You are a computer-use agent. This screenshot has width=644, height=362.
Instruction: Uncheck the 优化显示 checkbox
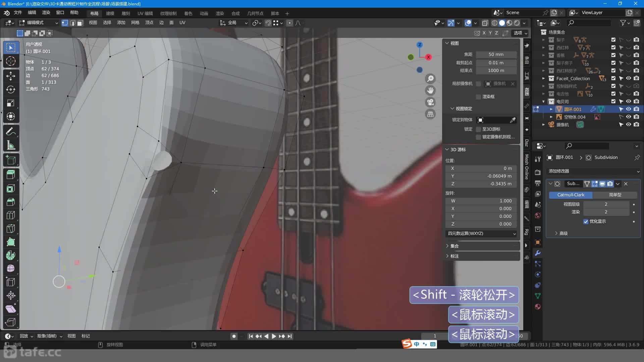(586, 222)
